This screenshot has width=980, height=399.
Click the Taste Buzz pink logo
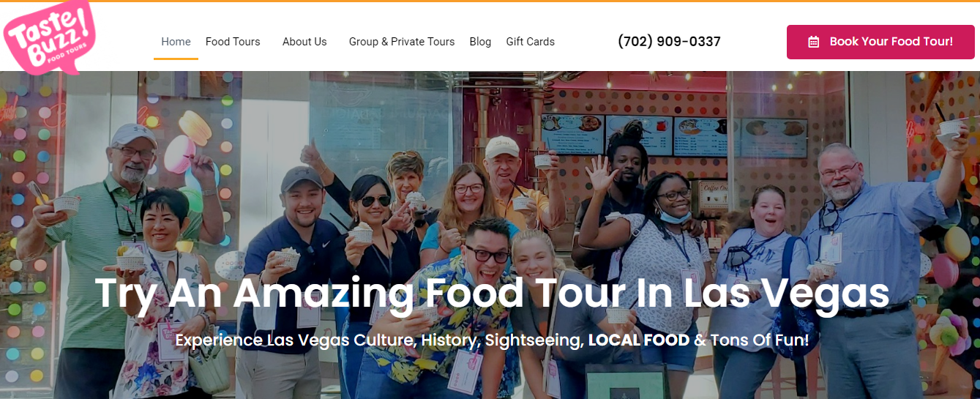(x=50, y=38)
